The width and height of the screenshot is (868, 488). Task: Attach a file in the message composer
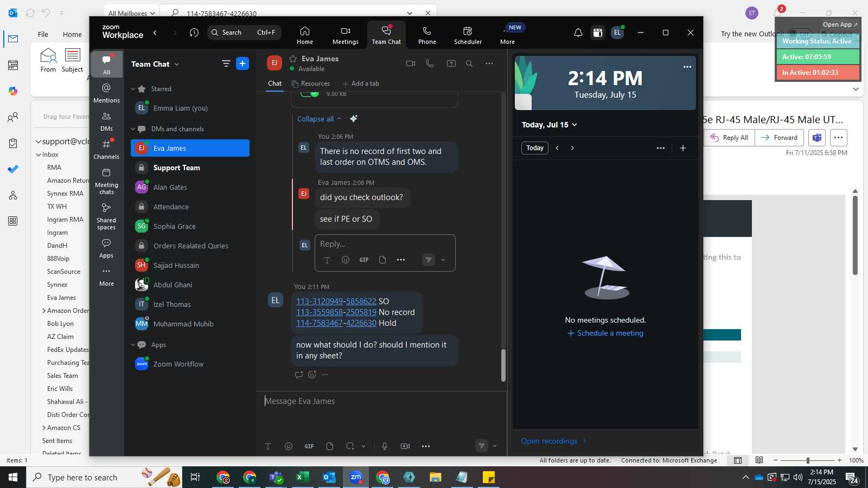[330, 446]
